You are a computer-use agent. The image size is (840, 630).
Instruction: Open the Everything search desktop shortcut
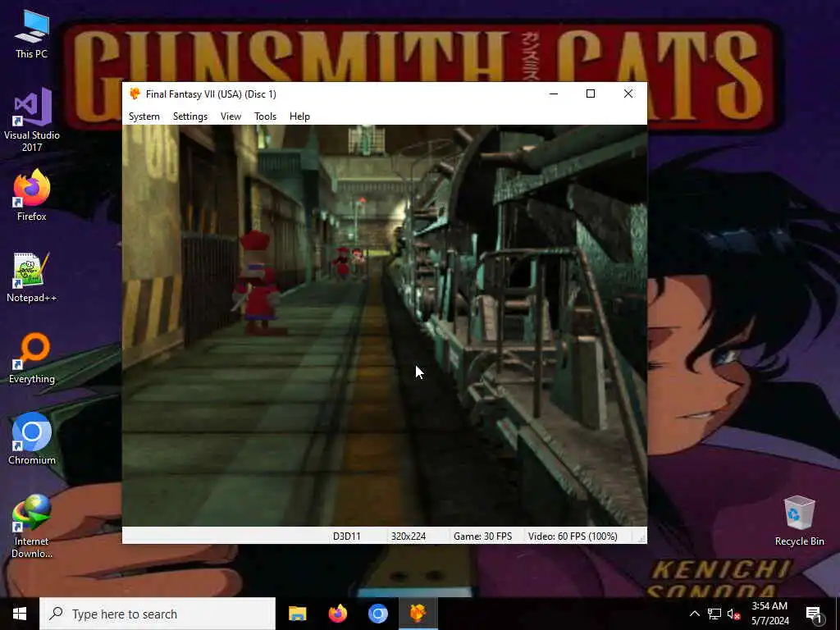(x=32, y=358)
